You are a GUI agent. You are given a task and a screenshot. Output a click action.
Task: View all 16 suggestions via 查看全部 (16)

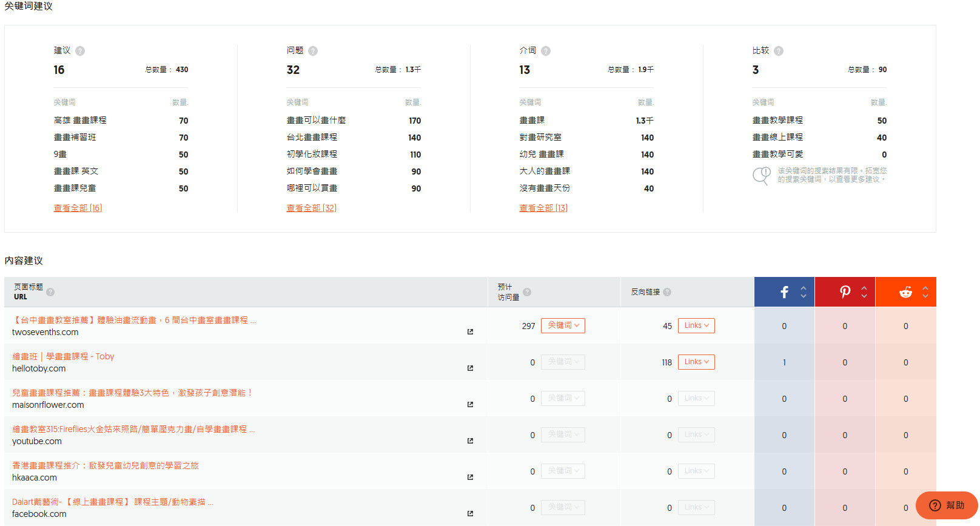pos(78,208)
